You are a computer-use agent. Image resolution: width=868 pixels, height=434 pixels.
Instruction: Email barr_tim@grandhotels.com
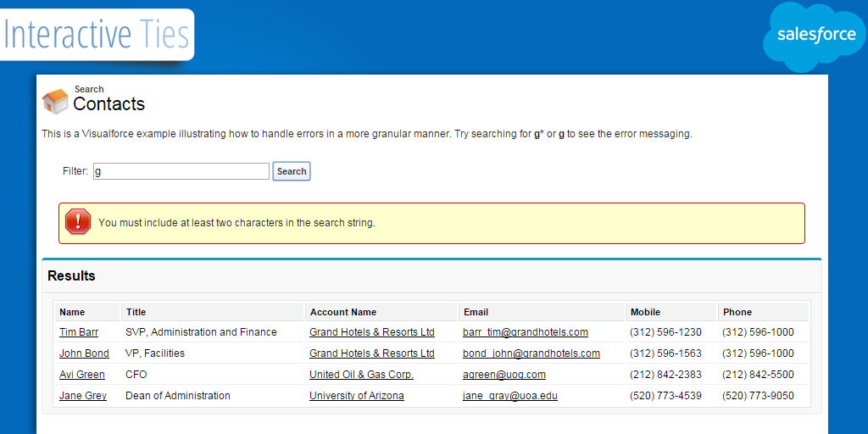click(x=525, y=332)
